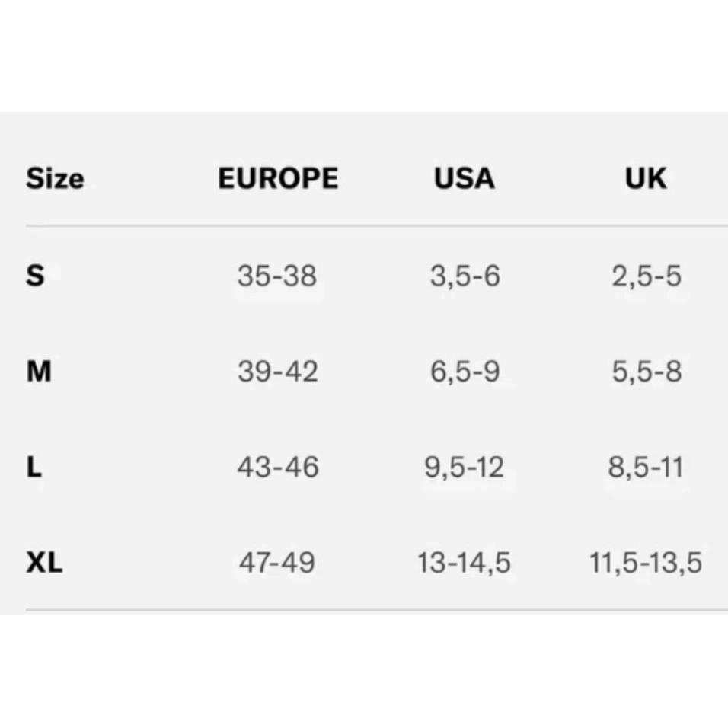
Task: Click the USA 6,5-9 value
Action: pos(465,372)
